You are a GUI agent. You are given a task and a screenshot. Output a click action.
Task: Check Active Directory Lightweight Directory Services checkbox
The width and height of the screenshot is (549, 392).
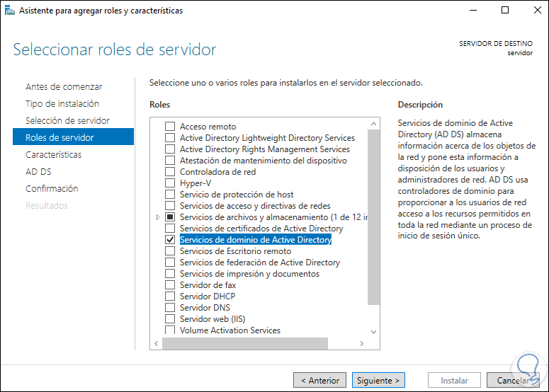170,138
